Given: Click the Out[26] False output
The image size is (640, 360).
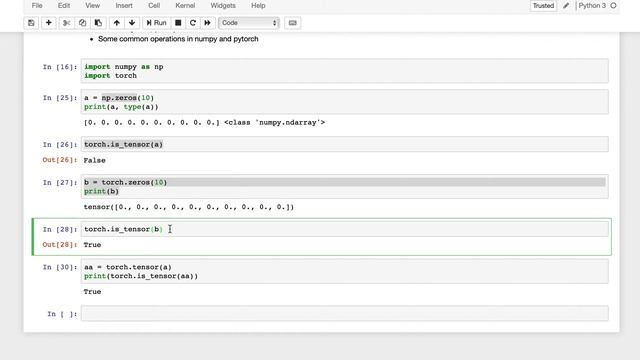Looking at the screenshot, I should (95, 160).
